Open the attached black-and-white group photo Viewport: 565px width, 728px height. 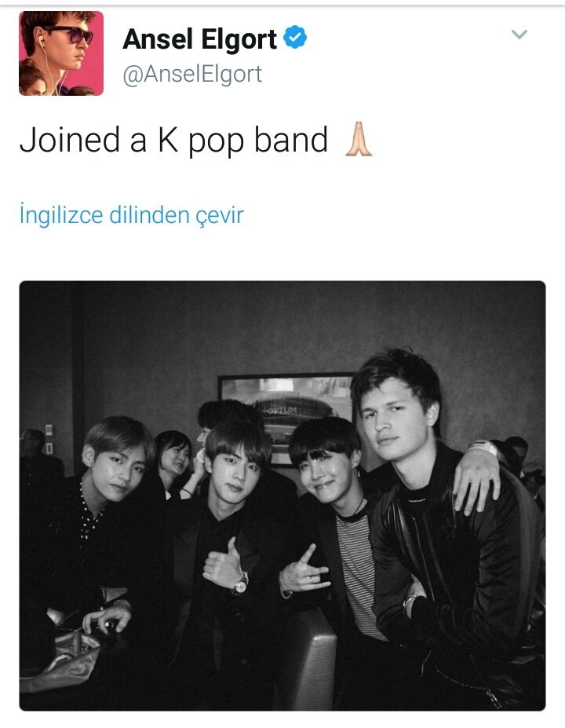pyautogui.click(x=282, y=496)
